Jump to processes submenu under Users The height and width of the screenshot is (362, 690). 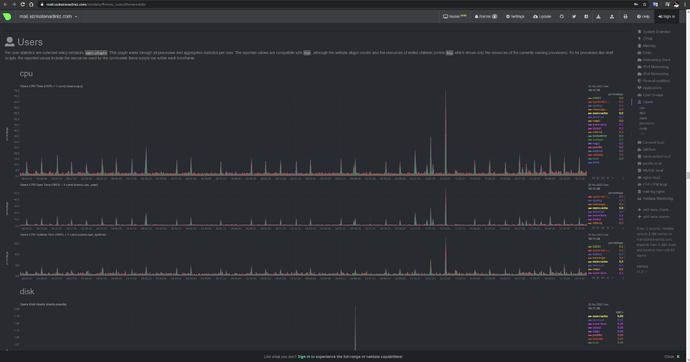[x=646, y=123]
